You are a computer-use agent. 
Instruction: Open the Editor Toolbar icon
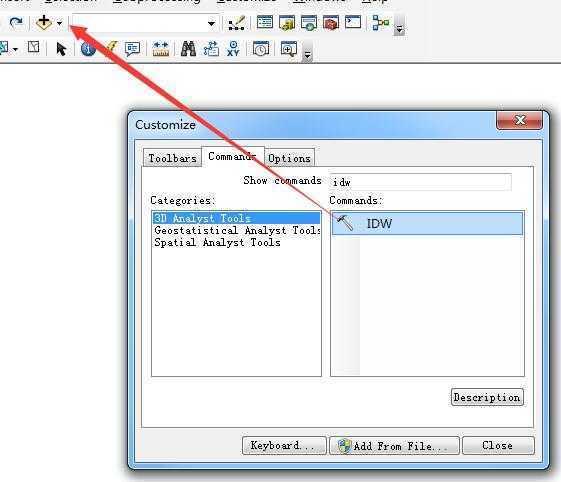point(237,23)
